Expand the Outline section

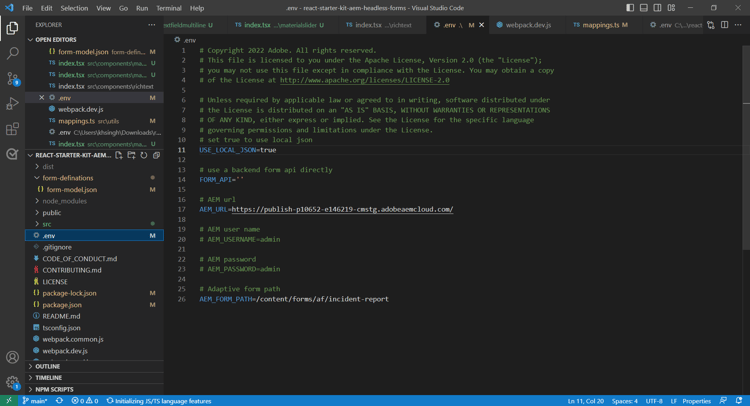(94, 366)
